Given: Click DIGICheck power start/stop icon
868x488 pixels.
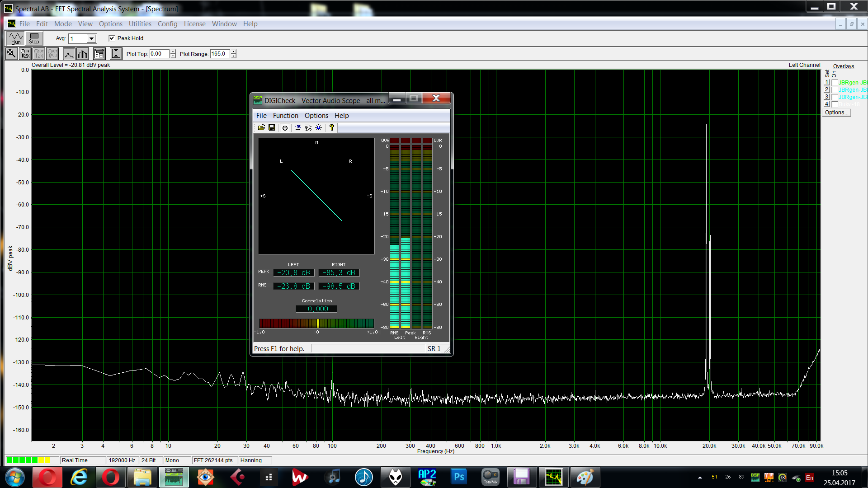Looking at the screenshot, I should (285, 128).
